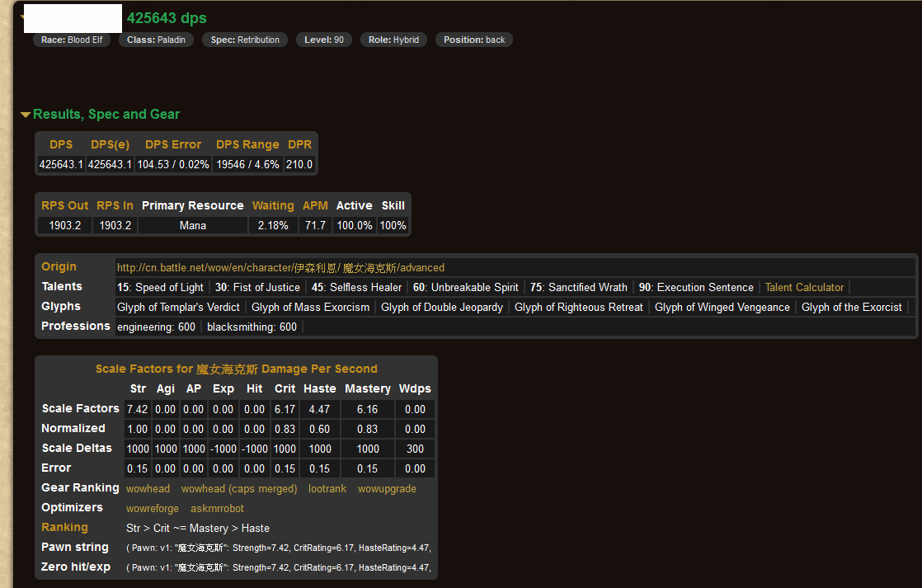Select the Active value 100.0%
The width and height of the screenshot is (922, 588).
tap(354, 226)
